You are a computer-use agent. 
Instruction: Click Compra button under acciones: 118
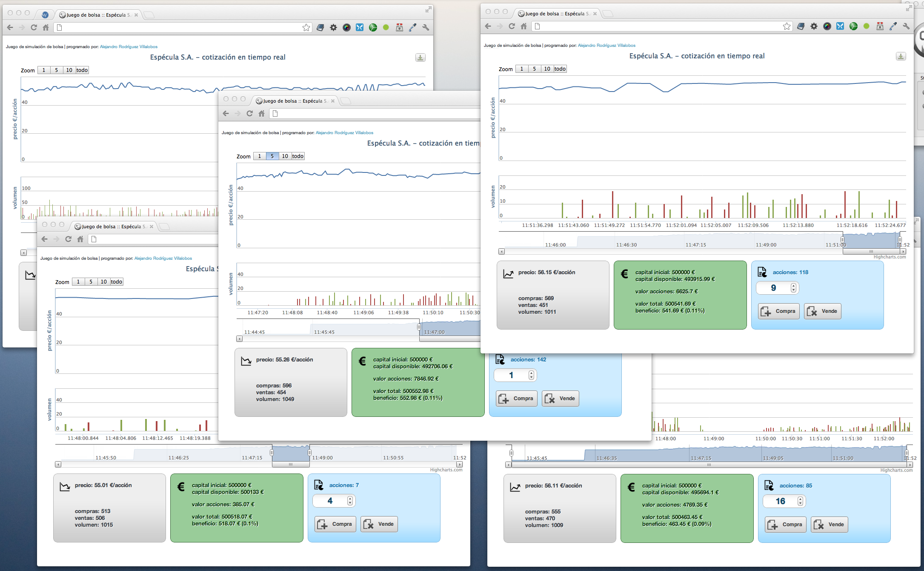click(779, 311)
